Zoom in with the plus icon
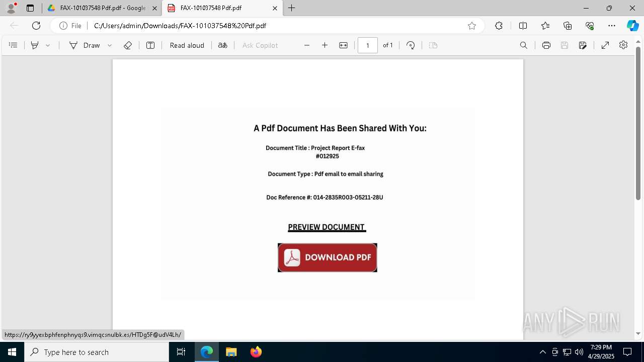The height and width of the screenshot is (362, 644). pyautogui.click(x=325, y=45)
